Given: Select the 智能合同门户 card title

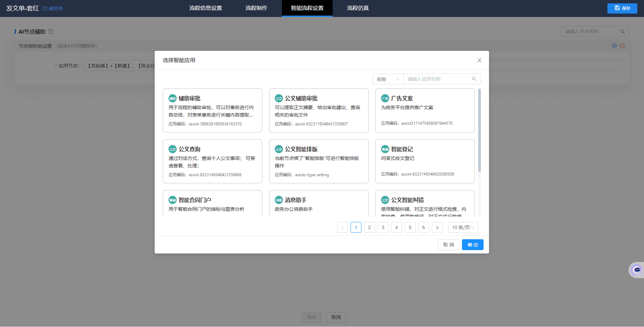Looking at the screenshot, I should [x=195, y=200].
